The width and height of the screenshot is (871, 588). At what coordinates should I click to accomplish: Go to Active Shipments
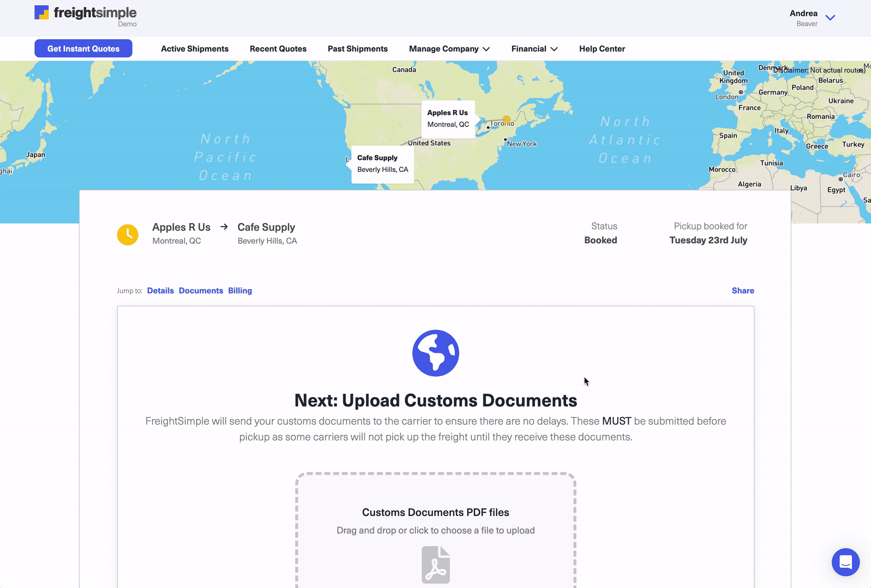click(195, 49)
